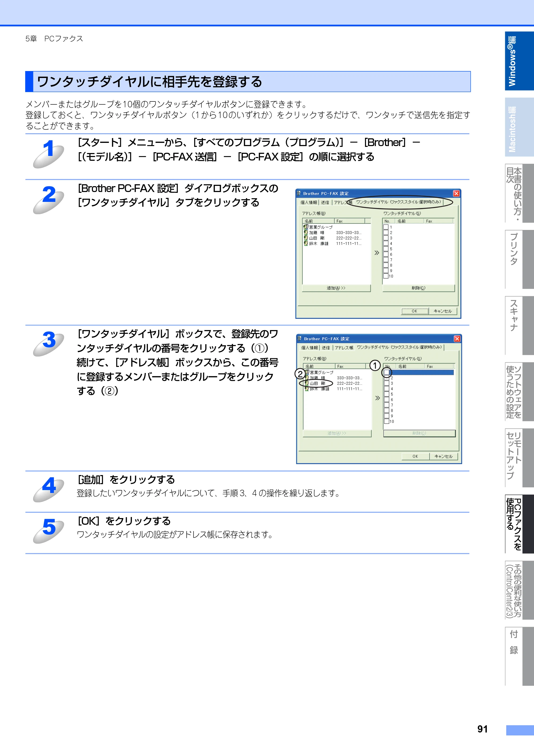Click the 営業グループ group icon in step 2 dialog

pyautogui.click(x=306, y=227)
